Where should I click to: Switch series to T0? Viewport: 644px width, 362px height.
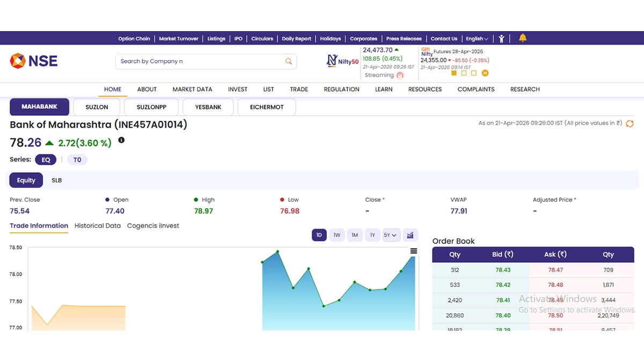click(x=77, y=160)
